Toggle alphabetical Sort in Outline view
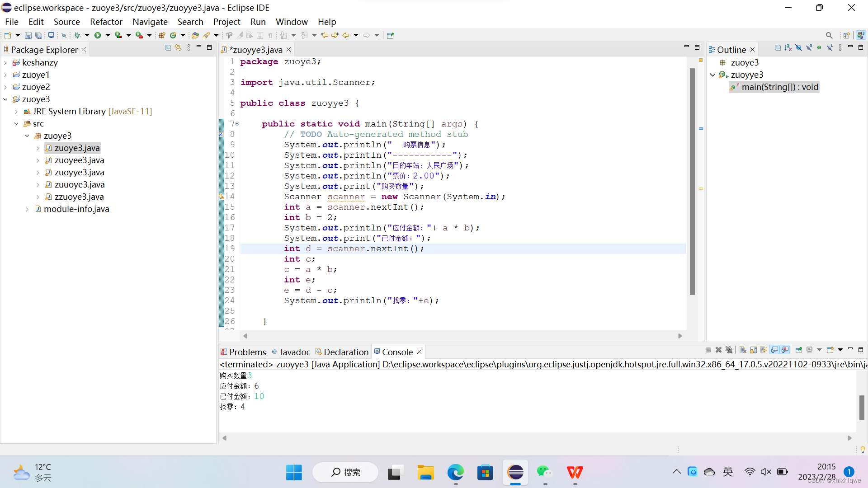 pos(788,48)
